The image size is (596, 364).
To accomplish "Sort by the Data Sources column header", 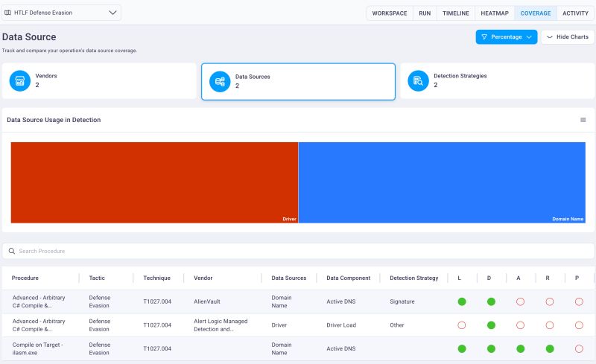I will [x=289, y=278].
